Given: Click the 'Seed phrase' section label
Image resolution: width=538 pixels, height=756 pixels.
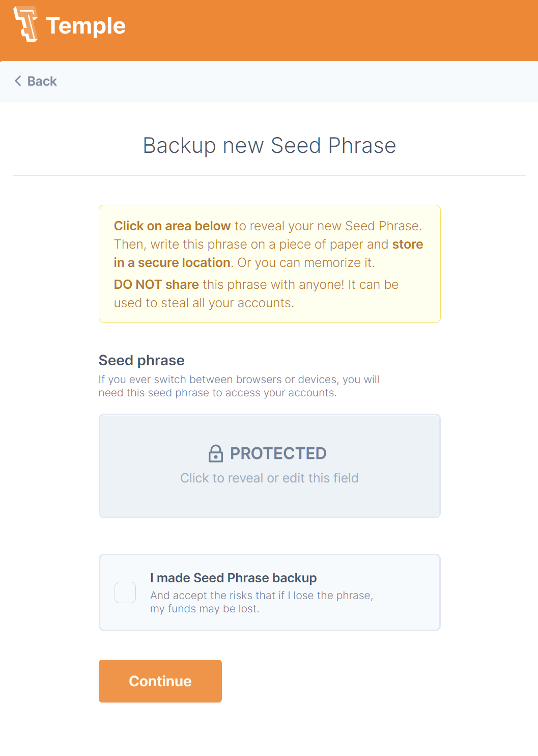Looking at the screenshot, I should pyautogui.click(x=141, y=361).
